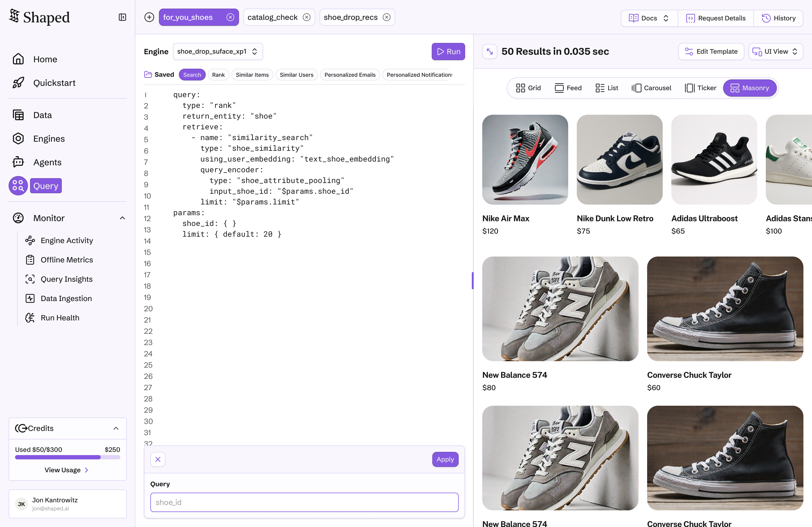Switch results to Feed view
812x527 pixels.
[x=568, y=88]
